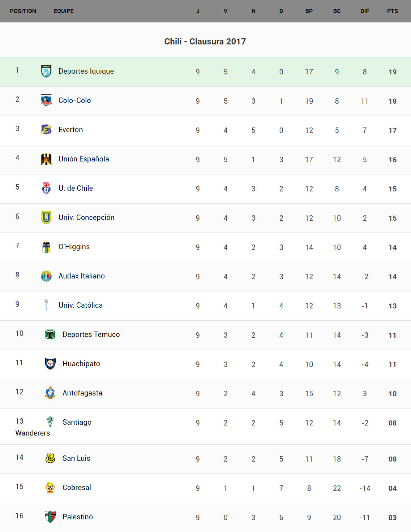Sort by the DIF column header
Viewport: 411px width, 532px height.
364,11
